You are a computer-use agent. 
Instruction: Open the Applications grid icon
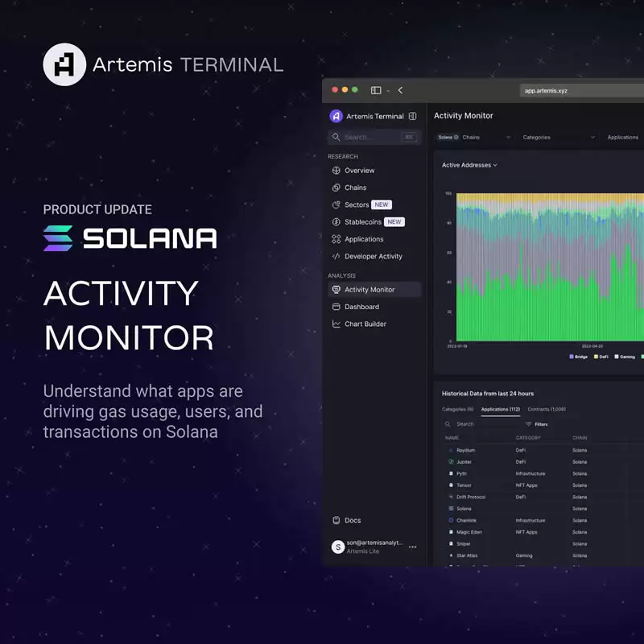(336, 239)
